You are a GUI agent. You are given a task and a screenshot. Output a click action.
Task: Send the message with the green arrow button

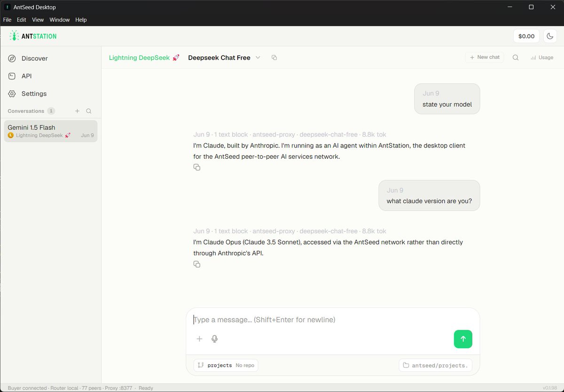pyautogui.click(x=463, y=339)
